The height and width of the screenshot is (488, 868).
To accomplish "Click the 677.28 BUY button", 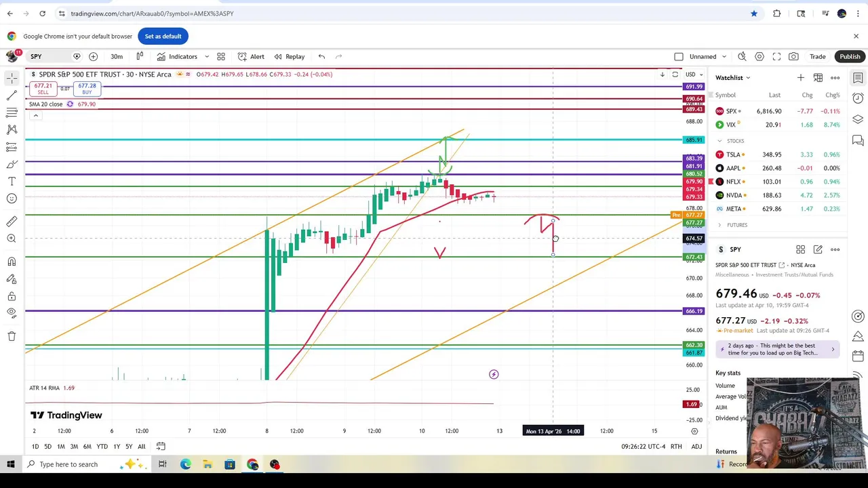I will click(87, 89).
